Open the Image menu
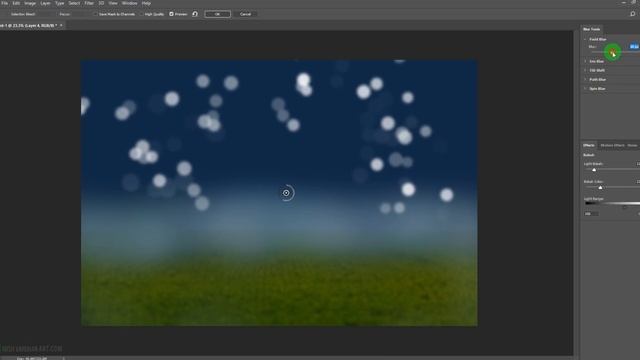Viewport: 640px width, 360px height. coord(30,3)
